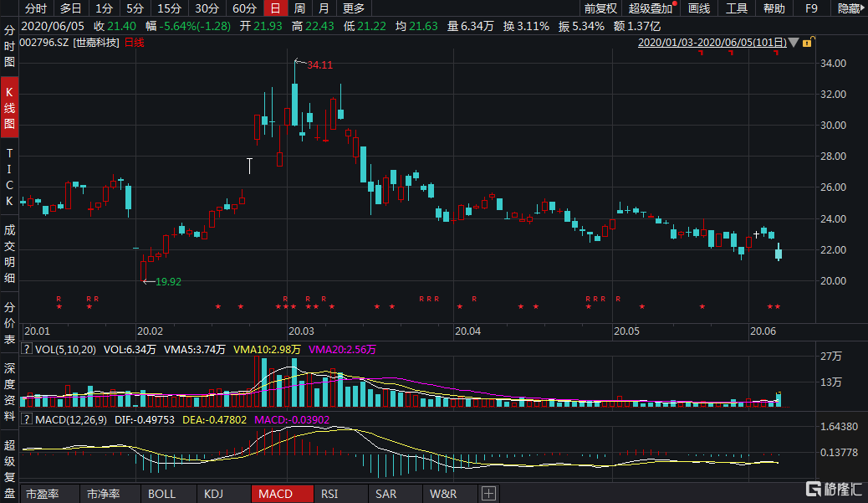Select the 60分 timeframe

(x=244, y=8)
